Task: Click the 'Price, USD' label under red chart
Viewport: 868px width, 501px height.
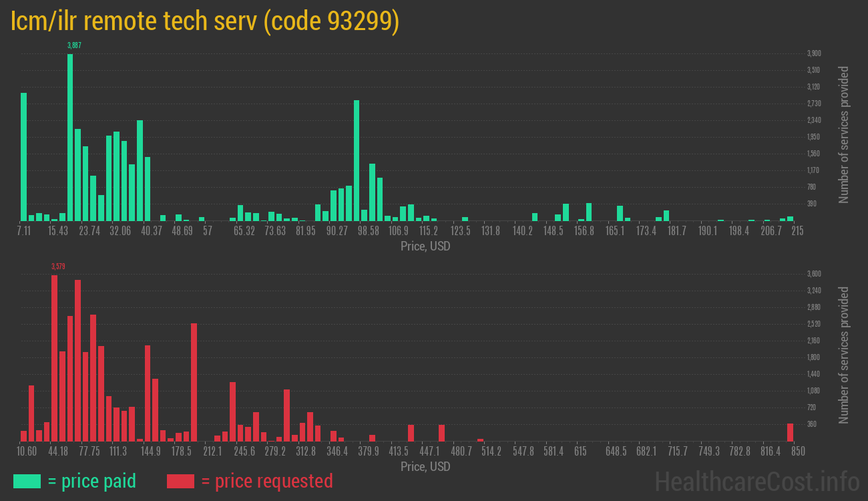Action: tap(425, 466)
